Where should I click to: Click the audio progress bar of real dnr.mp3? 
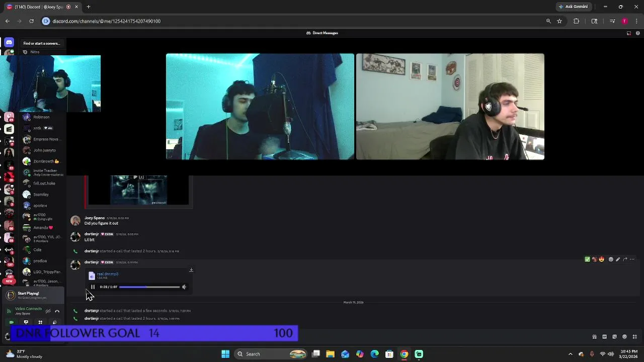click(x=149, y=287)
